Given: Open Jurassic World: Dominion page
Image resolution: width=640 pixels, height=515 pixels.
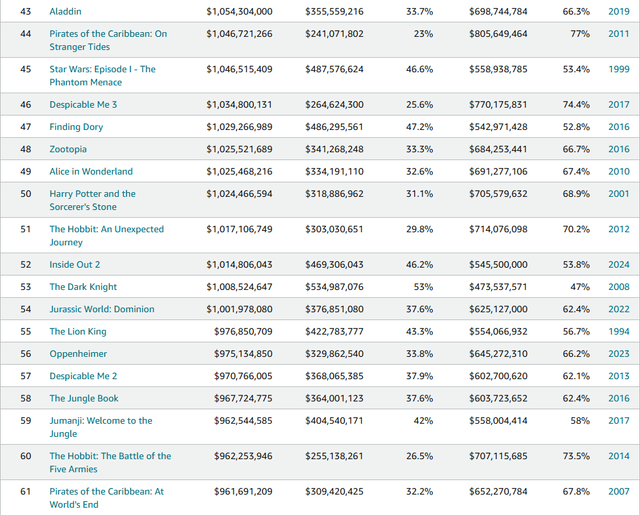Looking at the screenshot, I should pyautogui.click(x=102, y=309).
